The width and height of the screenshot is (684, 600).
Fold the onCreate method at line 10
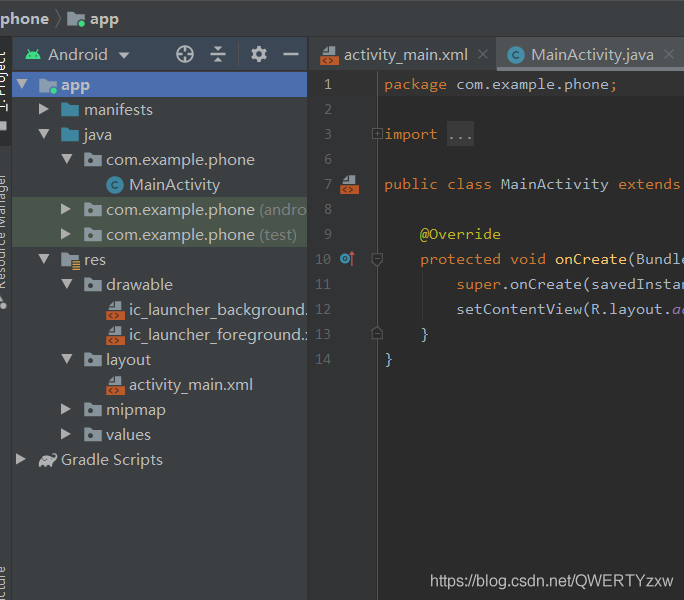[377, 259]
